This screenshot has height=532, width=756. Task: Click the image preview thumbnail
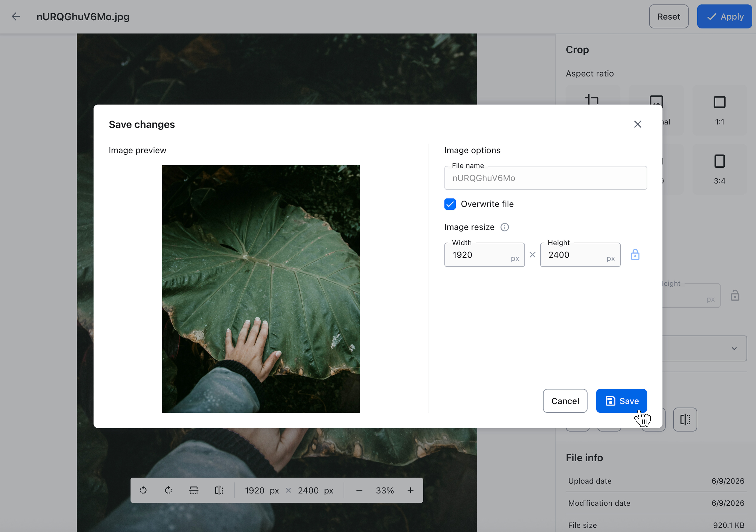[261, 289]
